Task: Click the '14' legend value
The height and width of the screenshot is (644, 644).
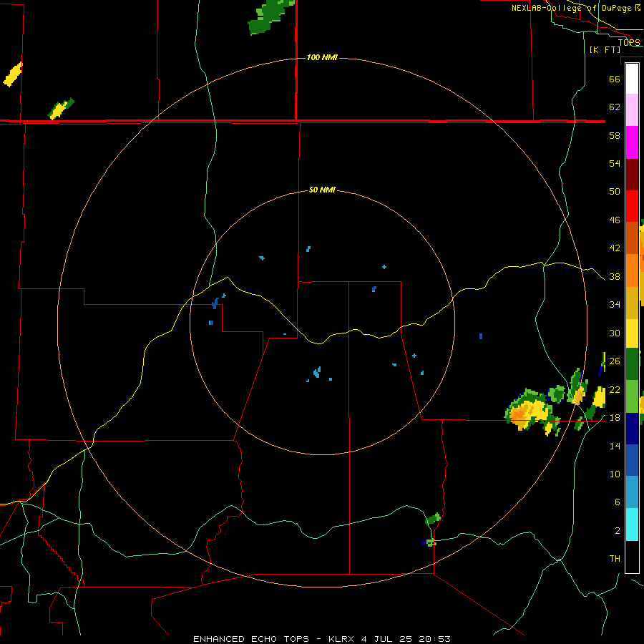Action: 615,446
